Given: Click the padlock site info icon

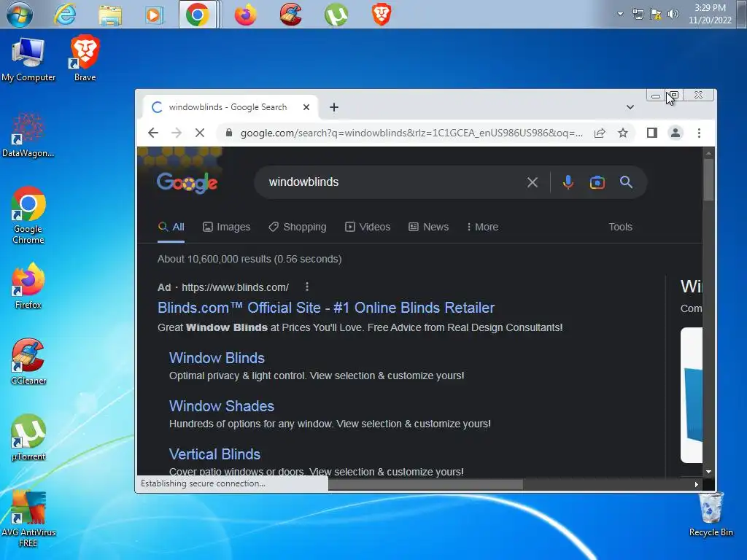Looking at the screenshot, I should [228, 133].
